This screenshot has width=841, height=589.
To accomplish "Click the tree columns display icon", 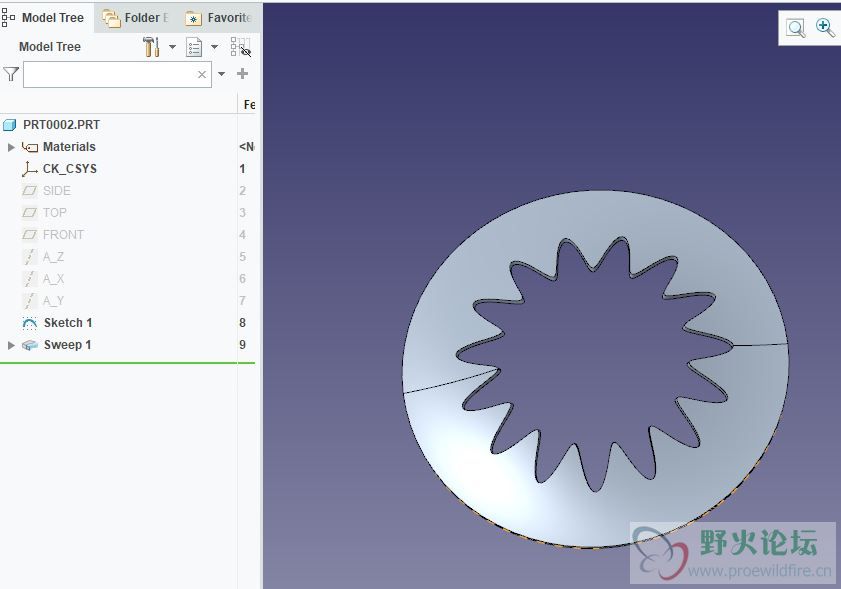I will tap(194, 47).
